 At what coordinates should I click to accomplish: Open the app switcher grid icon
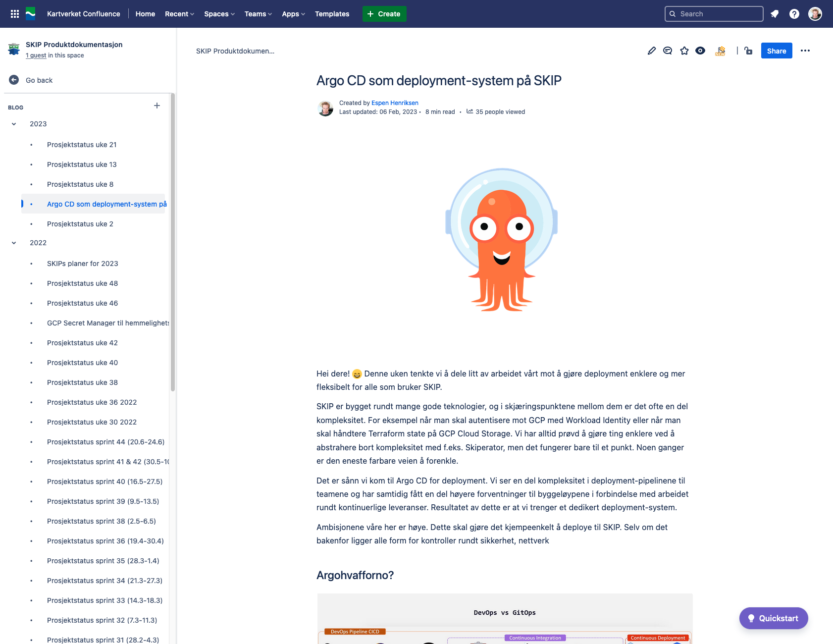(15, 14)
